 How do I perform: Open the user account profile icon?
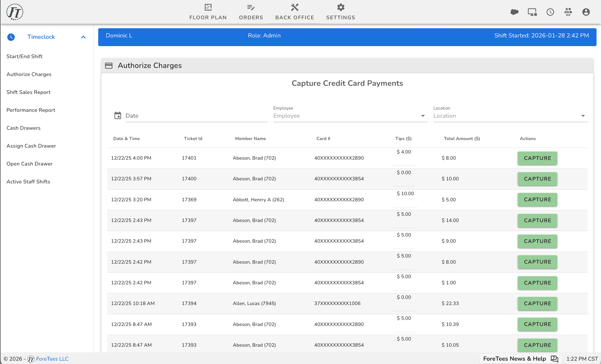[586, 12]
